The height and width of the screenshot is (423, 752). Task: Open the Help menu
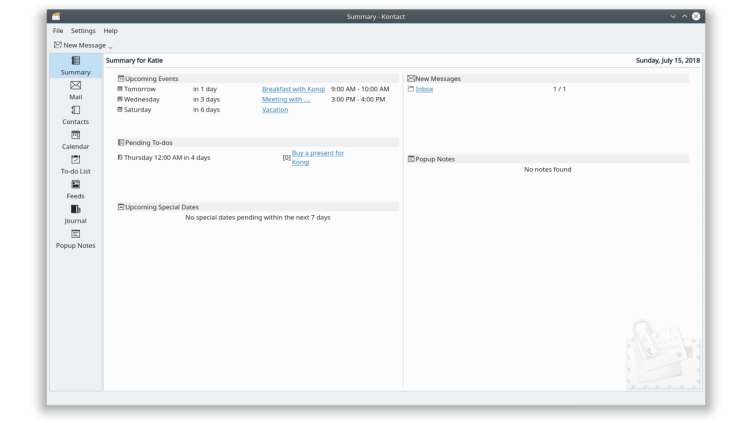tap(110, 31)
